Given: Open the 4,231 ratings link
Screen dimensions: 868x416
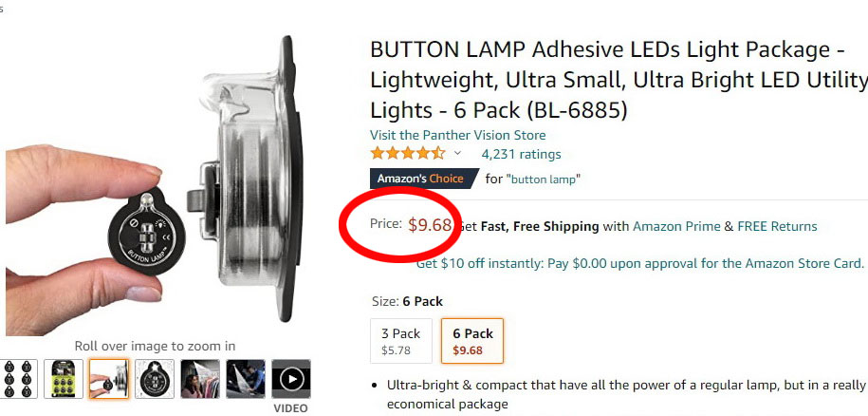Looking at the screenshot, I should click(521, 154).
